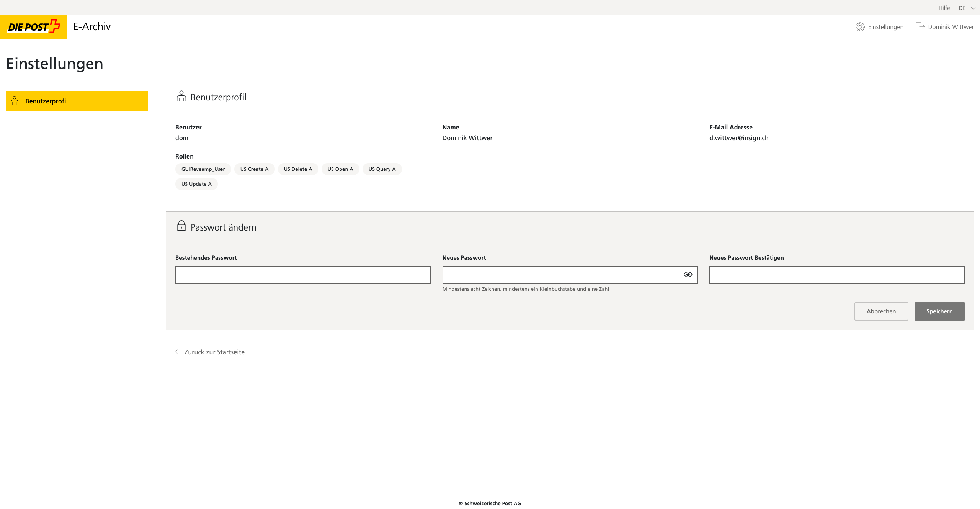Focus the Neues Passwort Bestätigen field
The width and height of the screenshot is (980, 509).
[837, 275]
